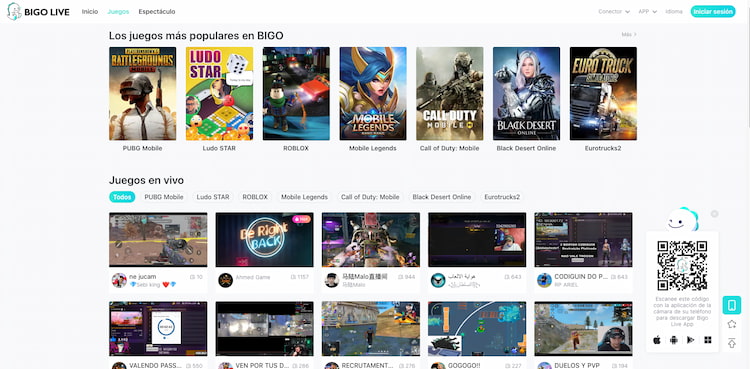The width and height of the screenshot is (750, 369).
Task: Open the Mobile Legends game cover
Action: tap(373, 93)
